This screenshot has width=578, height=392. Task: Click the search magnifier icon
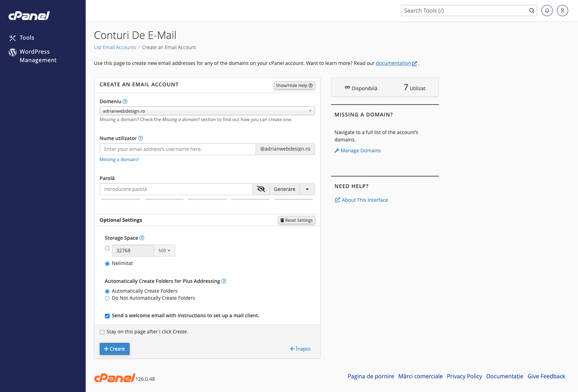[x=532, y=11]
